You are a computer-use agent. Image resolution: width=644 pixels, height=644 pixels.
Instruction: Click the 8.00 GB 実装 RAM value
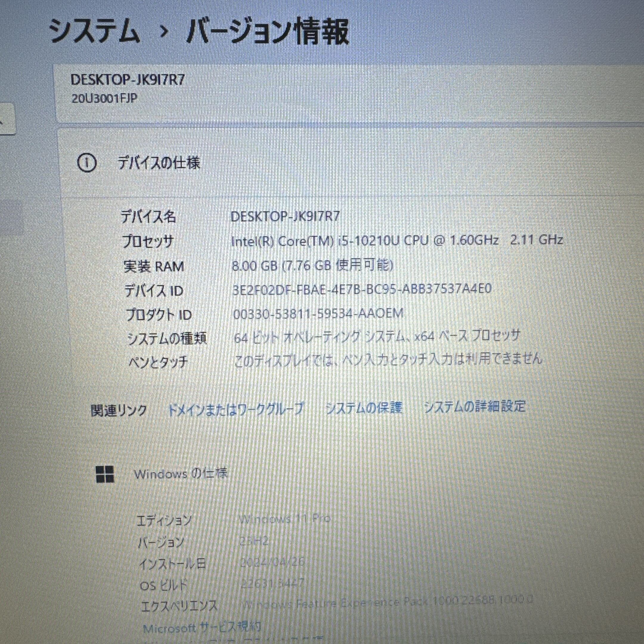click(x=312, y=265)
